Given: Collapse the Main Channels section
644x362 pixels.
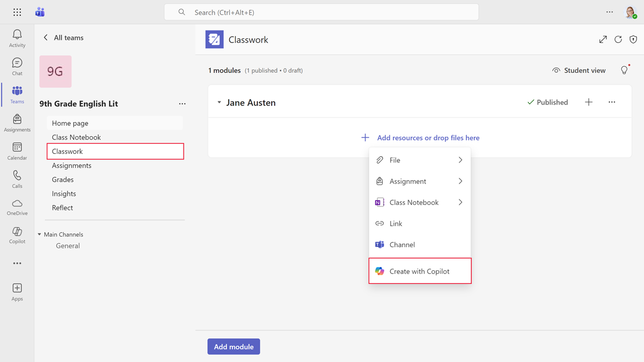Looking at the screenshot, I should tap(39, 234).
